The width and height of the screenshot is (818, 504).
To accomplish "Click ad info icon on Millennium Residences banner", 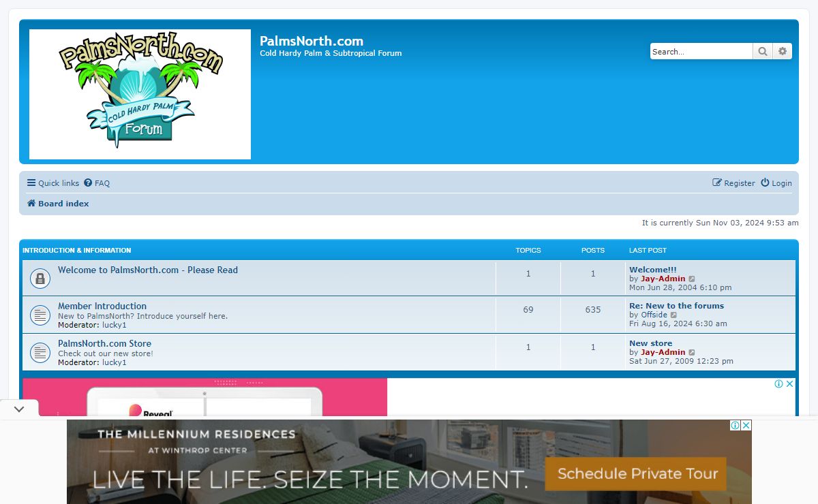I will coord(736,425).
